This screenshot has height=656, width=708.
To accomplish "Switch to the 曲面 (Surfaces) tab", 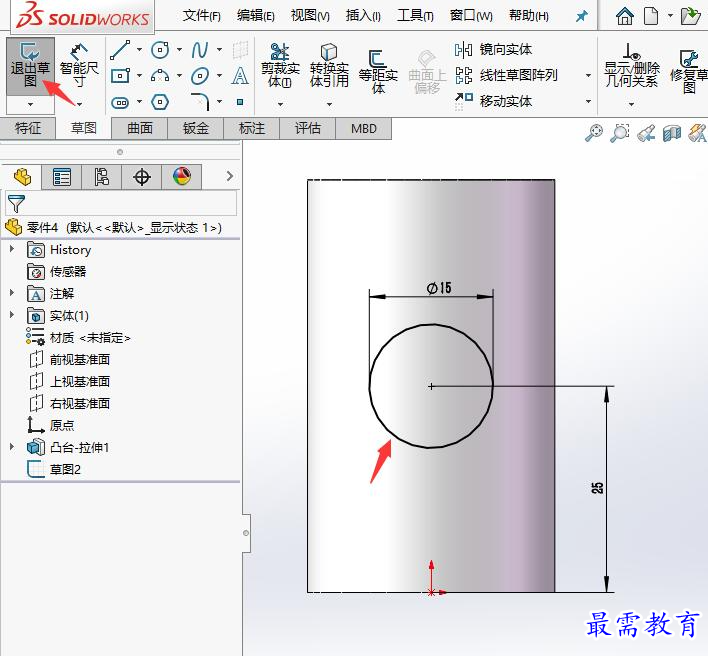I will (140, 129).
